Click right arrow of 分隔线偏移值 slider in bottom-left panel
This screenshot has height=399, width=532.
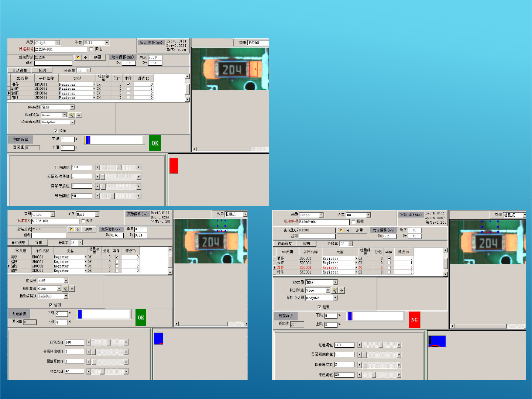[126, 352]
